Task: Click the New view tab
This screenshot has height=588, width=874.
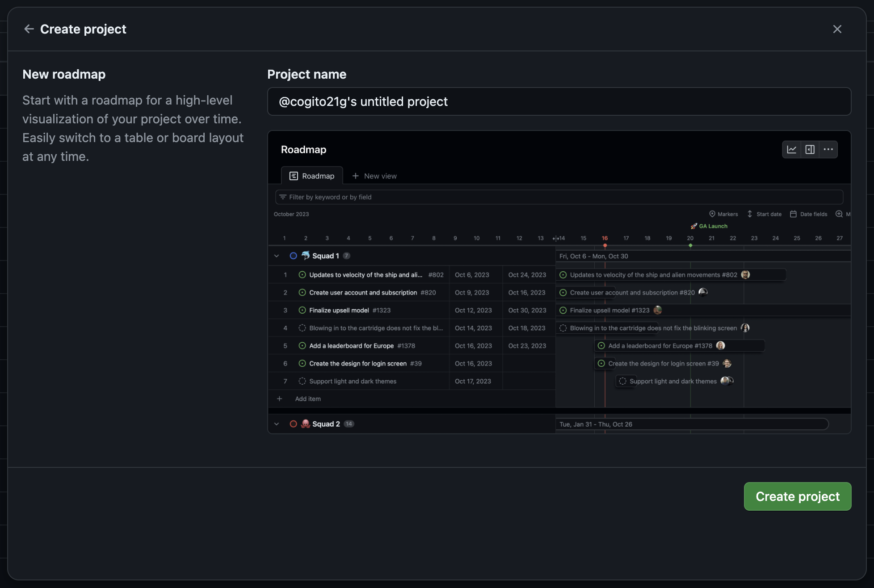Action: [x=374, y=176]
